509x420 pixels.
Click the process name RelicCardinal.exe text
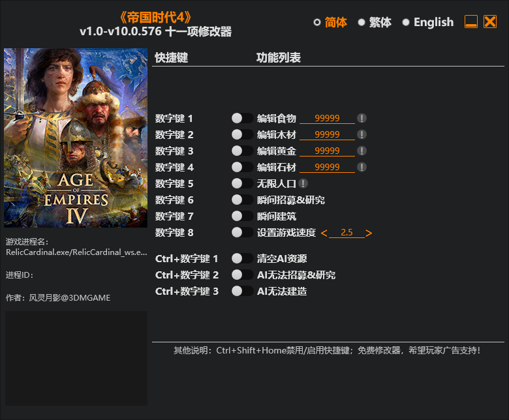point(76,252)
